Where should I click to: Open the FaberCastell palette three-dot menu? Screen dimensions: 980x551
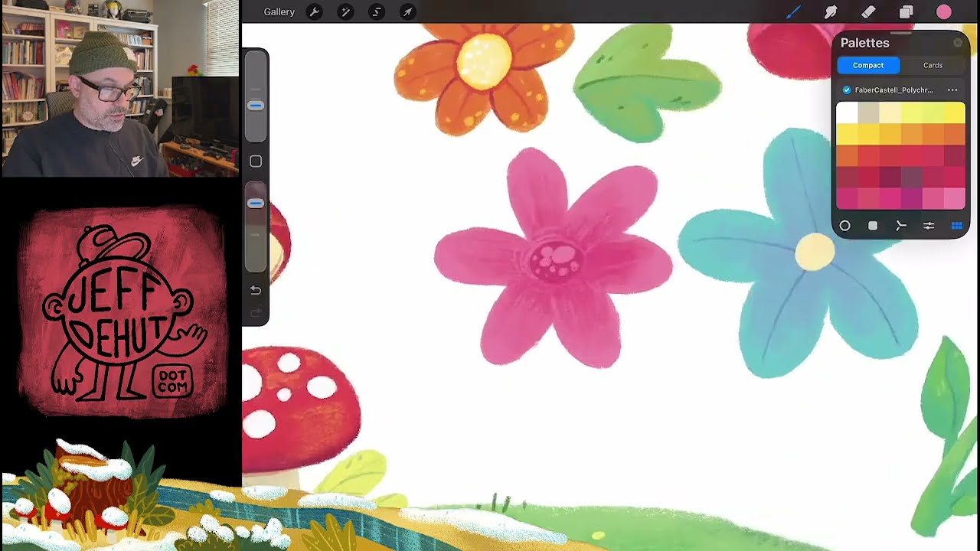click(952, 90)
